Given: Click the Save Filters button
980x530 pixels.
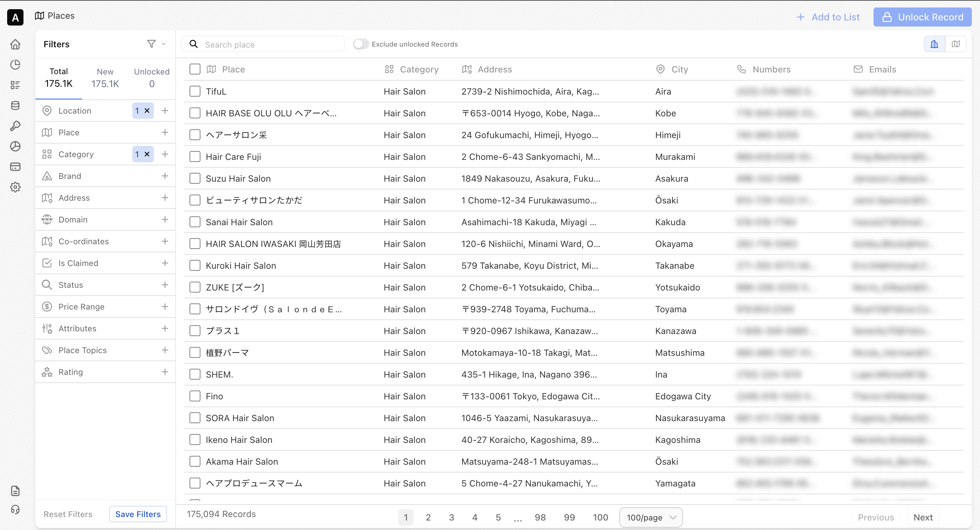Looking at the screenshot, I should pos(138,514).
